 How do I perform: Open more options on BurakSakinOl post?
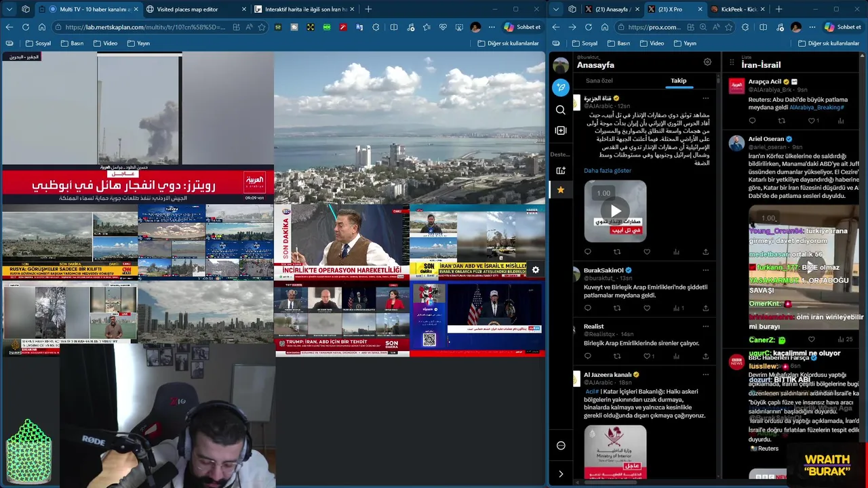tap(705, 270)
